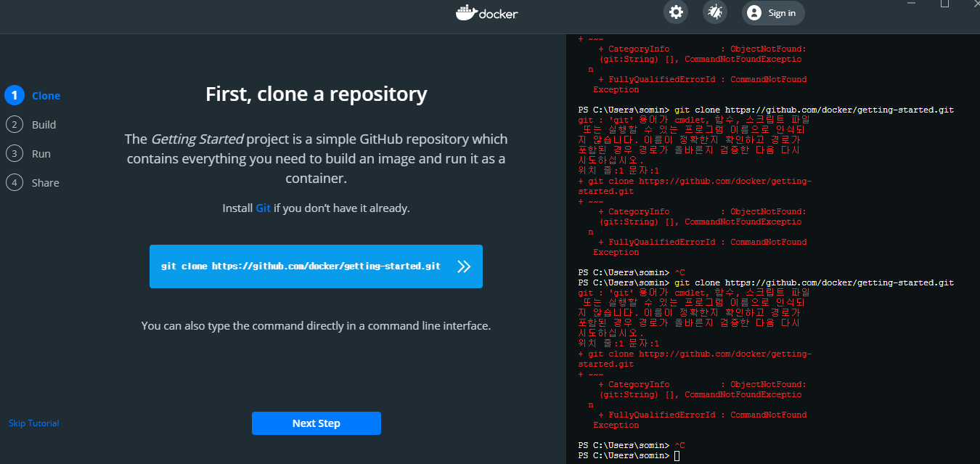Click the Sign in button
This screenshot has height=464, width=980.
773,12
